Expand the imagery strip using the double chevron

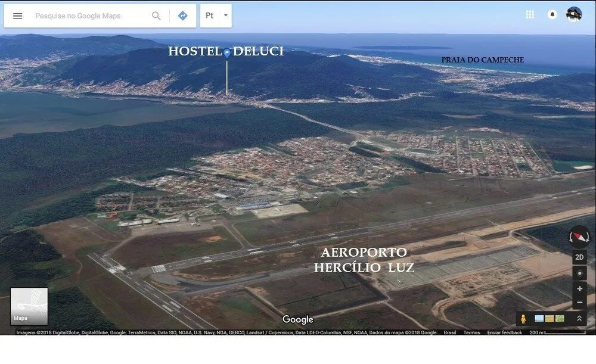tap(579, 319)
